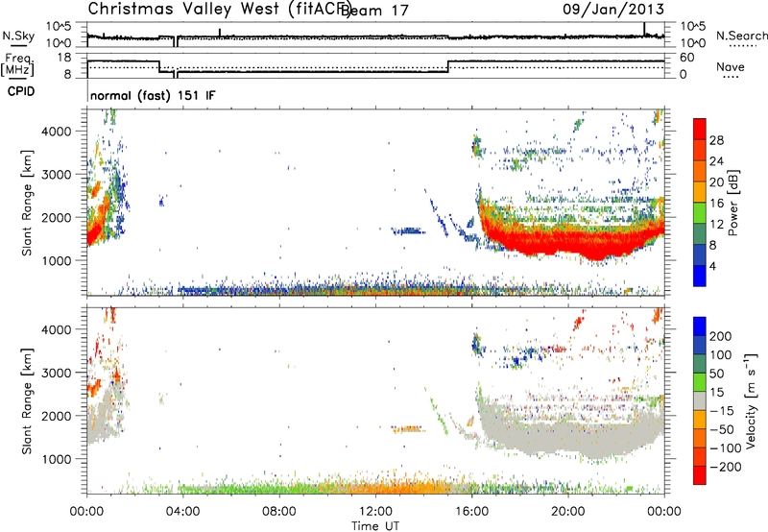
Task: Click the "-200" label on the velocity color bar
Action: click(725, 467)
